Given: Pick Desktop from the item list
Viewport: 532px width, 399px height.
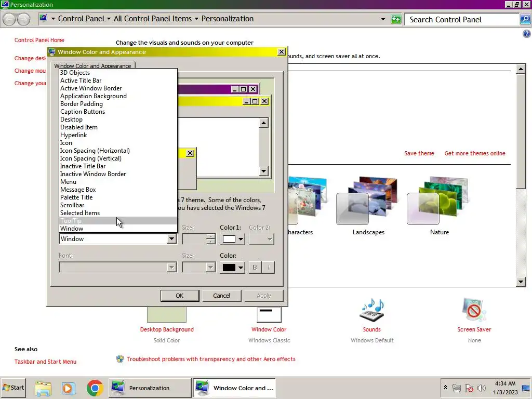Looking at the screenshot, I should coord(118,119).
